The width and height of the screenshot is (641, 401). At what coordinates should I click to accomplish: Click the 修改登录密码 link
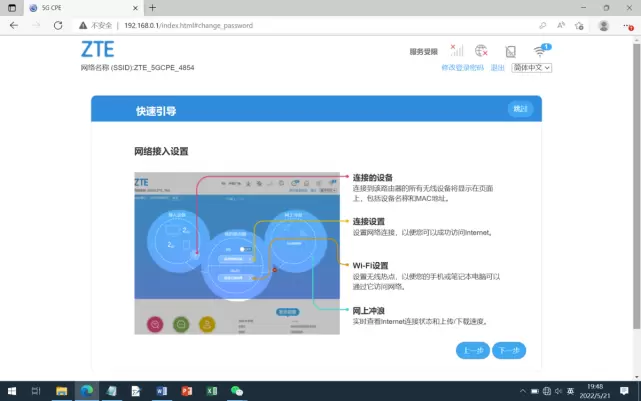point(462,68)
